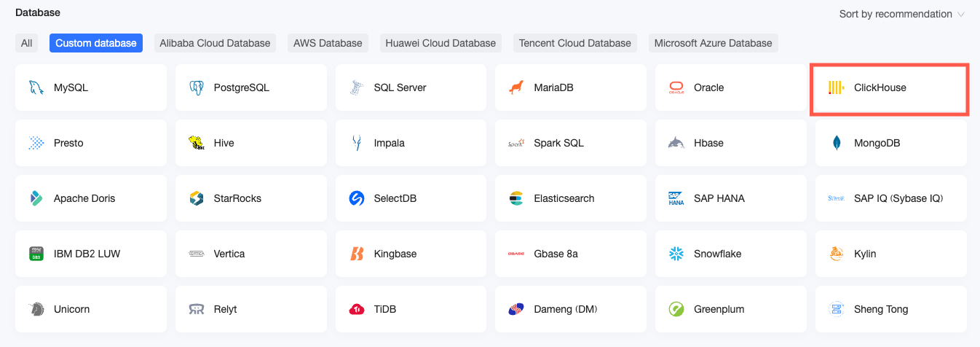This screenshot has width=980, height=347.
Task: Select the Hbase label text
Action: point(709,143)
